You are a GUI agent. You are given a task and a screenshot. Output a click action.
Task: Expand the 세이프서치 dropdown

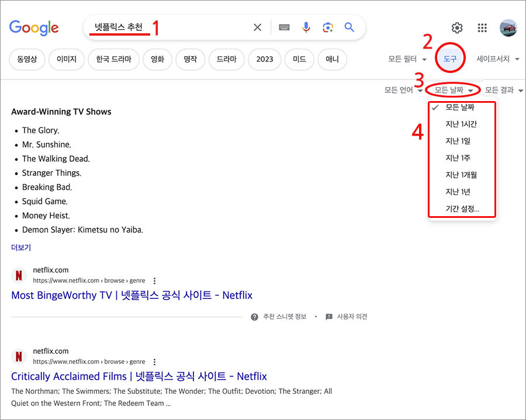498,59
